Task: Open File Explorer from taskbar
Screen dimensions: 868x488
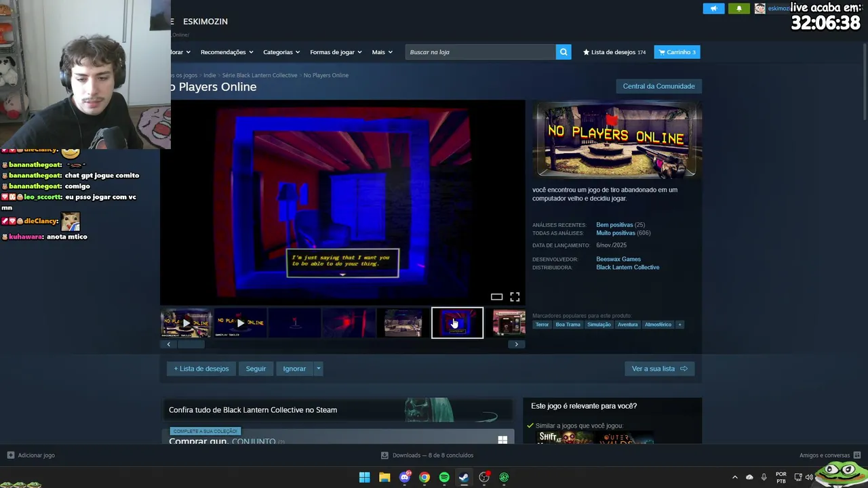Action: [384, 477]
